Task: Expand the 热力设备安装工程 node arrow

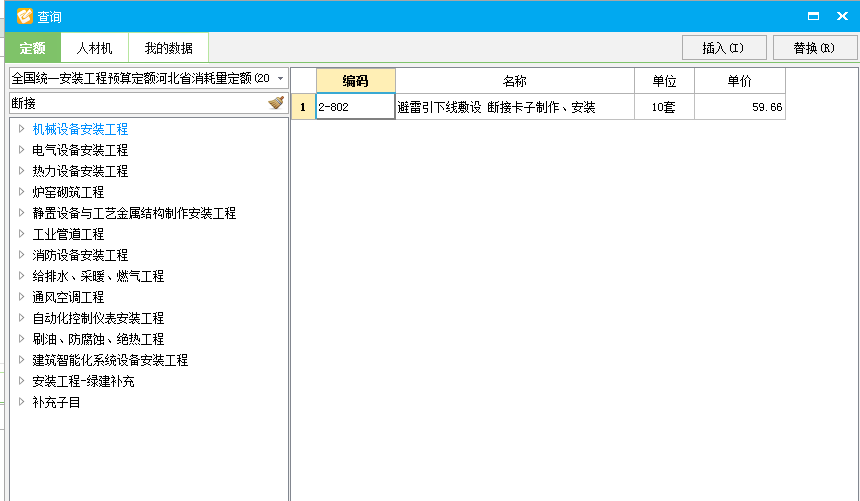Action: (x=21, y=171)
